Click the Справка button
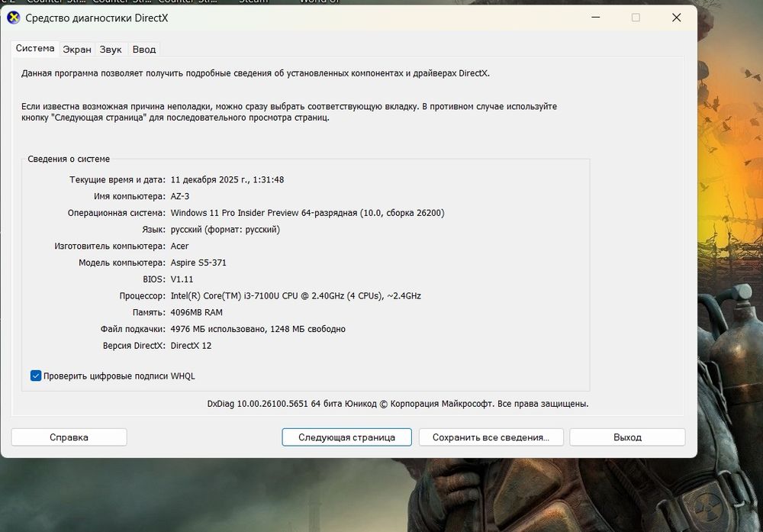This screenshot has height=532, width=763. [69, 437]
